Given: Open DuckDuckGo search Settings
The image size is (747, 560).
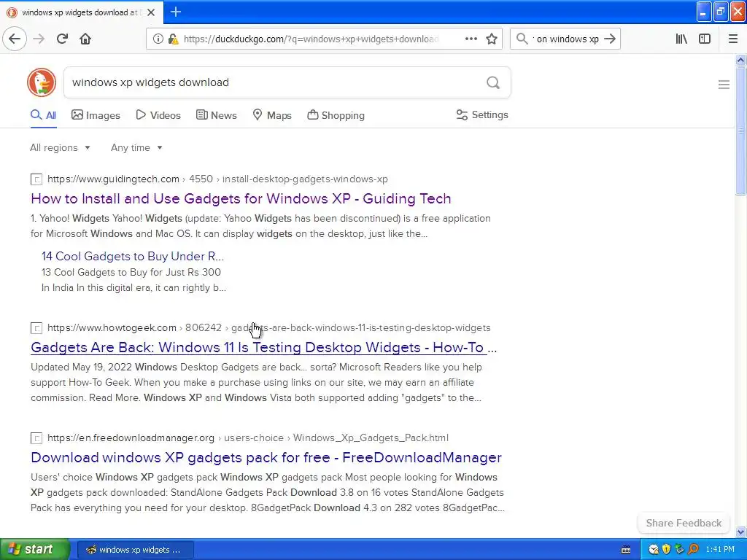Looking at the screenshot, I should click(x=482, y=114).
